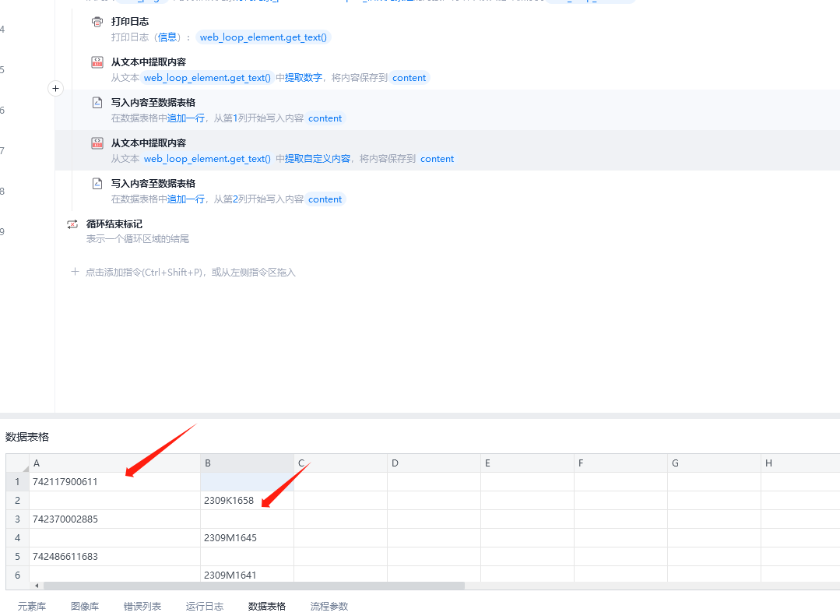Open the 流程参数 tab

coord(329,607)
